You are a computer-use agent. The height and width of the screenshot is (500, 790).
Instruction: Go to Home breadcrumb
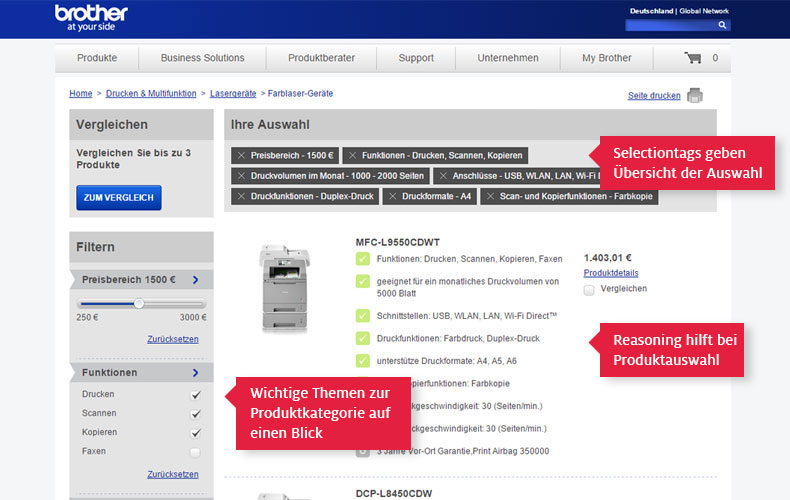click(x=81, y=93)
